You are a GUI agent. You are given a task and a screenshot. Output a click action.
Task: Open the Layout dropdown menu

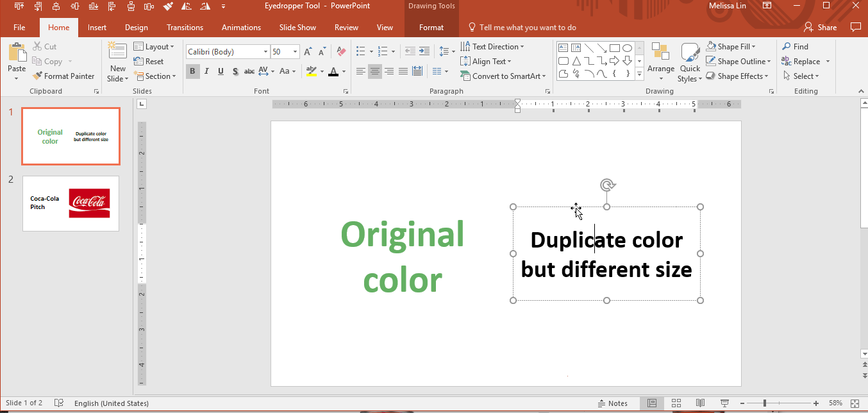click(x=154, y=47)
